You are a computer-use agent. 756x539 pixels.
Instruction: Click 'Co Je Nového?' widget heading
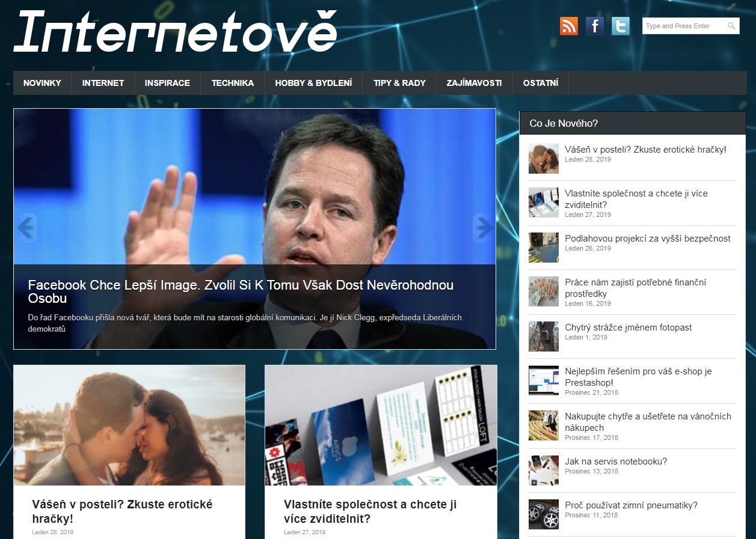click(564, 123)
